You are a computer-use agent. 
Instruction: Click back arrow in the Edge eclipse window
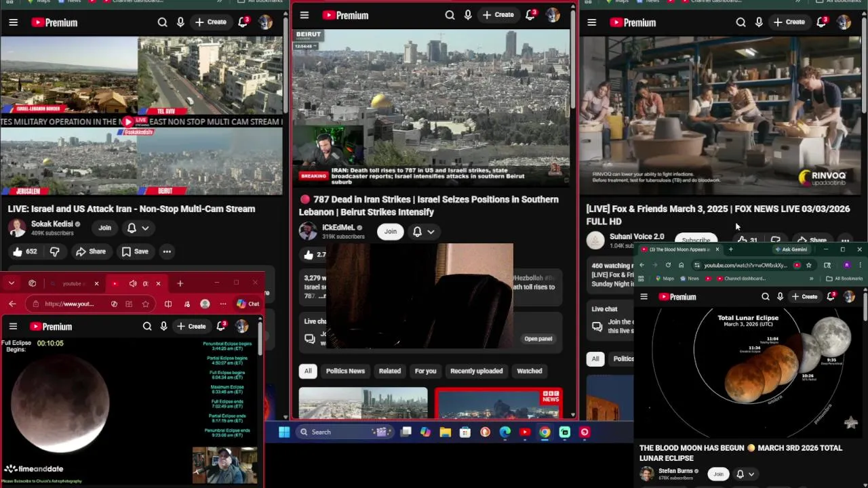coord(12,304)
